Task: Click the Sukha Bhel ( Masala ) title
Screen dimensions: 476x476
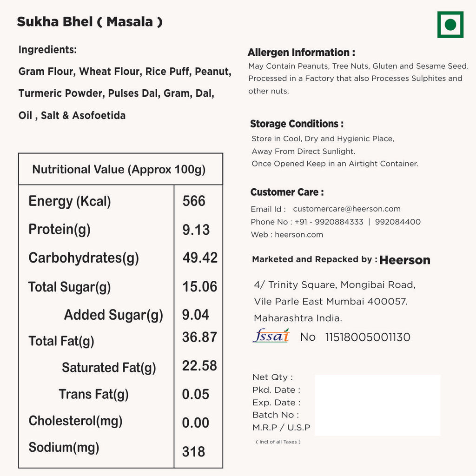Action: tap(90, 22)
